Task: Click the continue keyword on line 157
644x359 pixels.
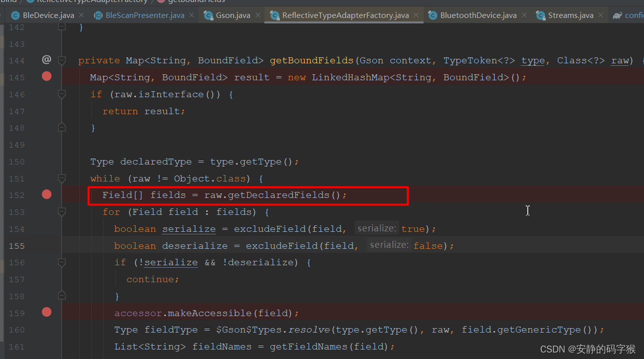Action: point(150,279)
